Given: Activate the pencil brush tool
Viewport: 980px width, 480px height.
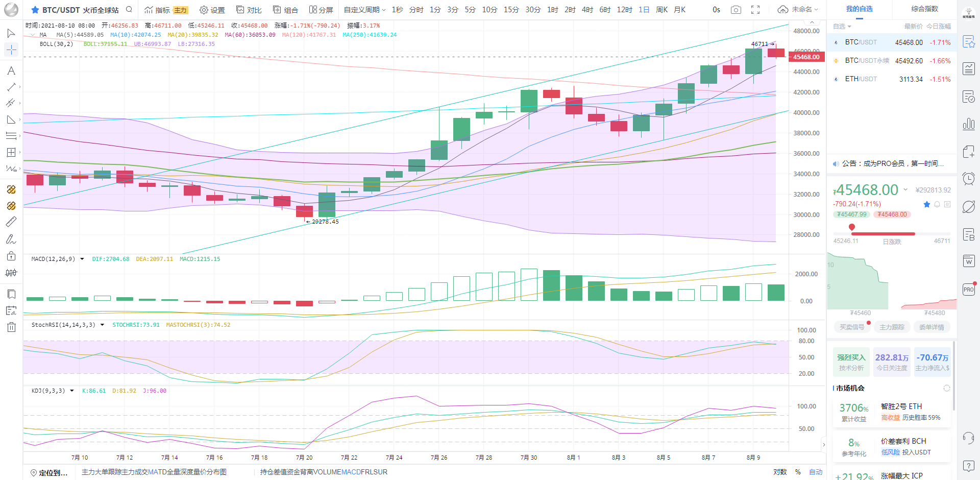Looking at the screenshot, I should coord(11,239).
